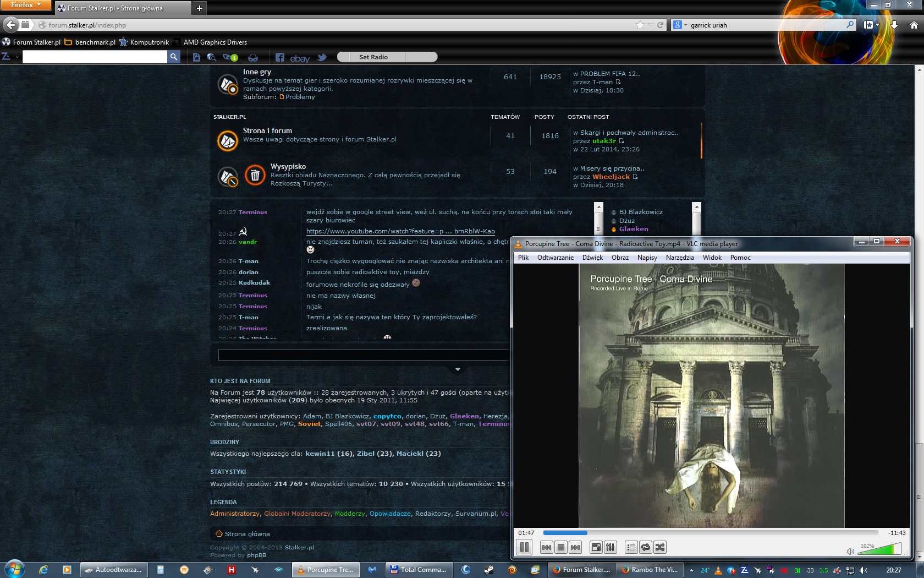Image resolution: width=924 pixels, height=578 pixels.
Task: Click the blue toolbar search button
Action: (174, 57)
